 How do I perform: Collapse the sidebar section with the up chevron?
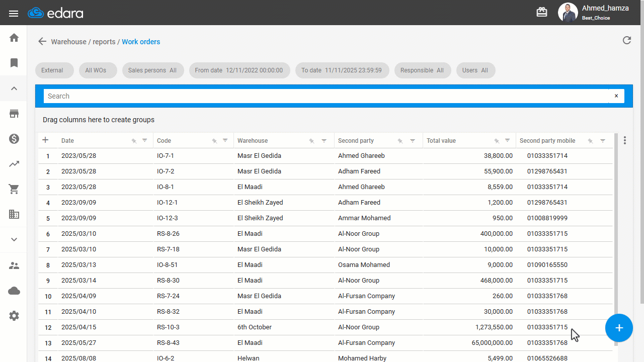click(14, 88)
